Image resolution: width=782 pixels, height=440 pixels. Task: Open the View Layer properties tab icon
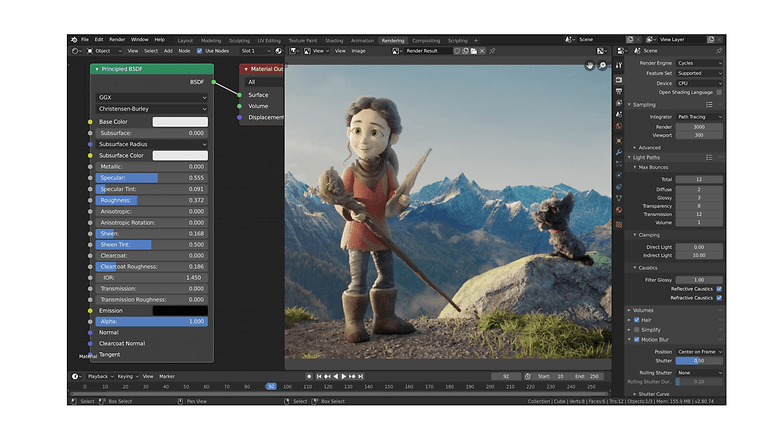coord(619,103)
